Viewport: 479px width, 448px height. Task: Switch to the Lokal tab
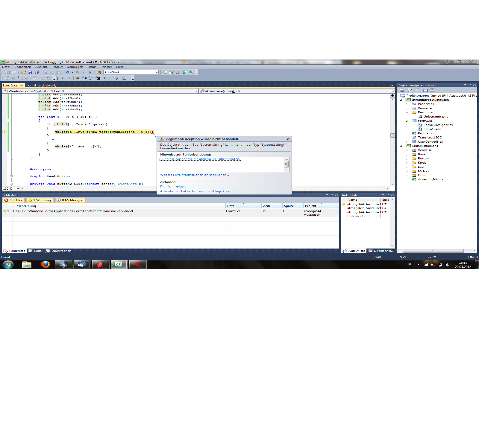click(x=36, y=251)
